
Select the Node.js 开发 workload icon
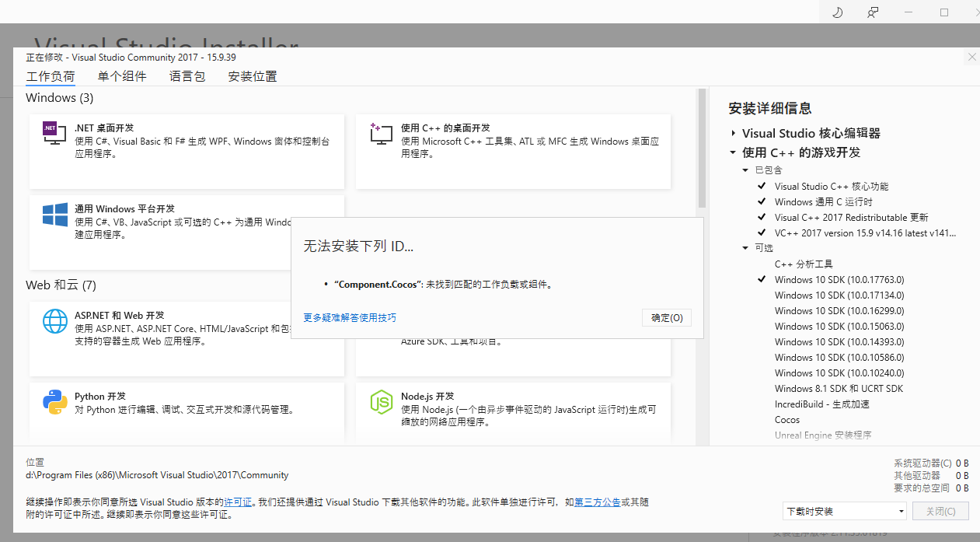click(381, 402)
